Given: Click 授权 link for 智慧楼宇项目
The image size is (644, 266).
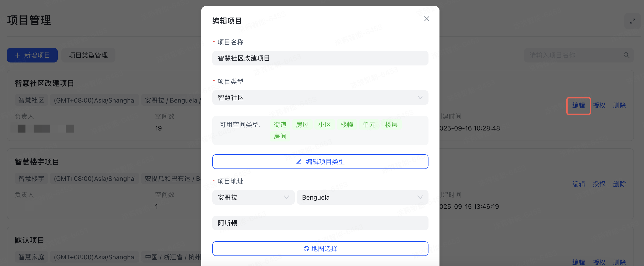Looking at the screenshot, I should coord(599,184).
